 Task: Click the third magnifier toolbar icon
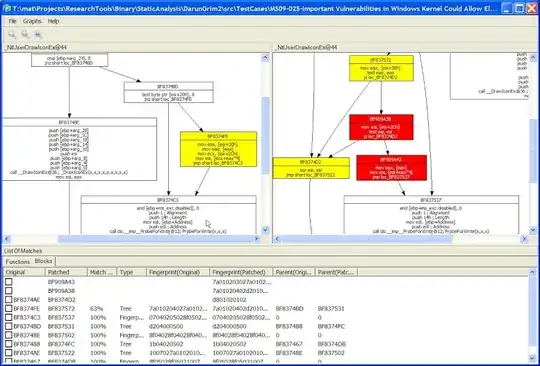click(38, 34)
